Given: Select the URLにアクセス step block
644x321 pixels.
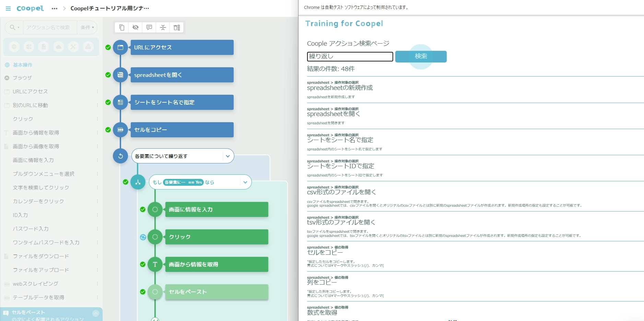Looking at the screenshot, I should pos(182,47).
